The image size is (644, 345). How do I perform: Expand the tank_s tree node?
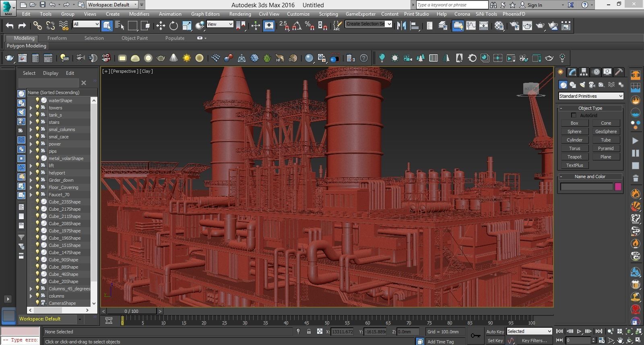(31, 115)
